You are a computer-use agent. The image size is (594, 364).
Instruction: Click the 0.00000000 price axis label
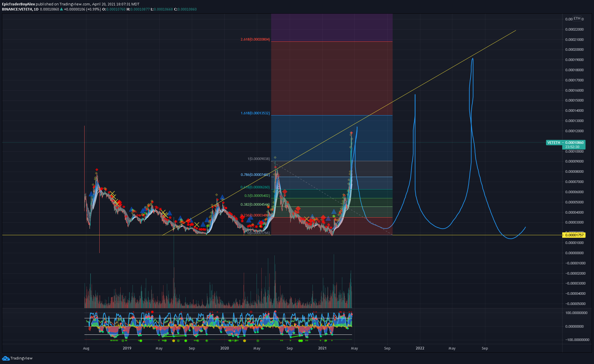click(574, 253)
